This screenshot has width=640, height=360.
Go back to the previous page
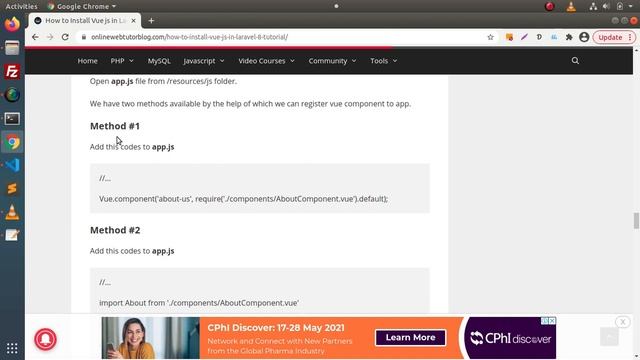pos(35,37)
